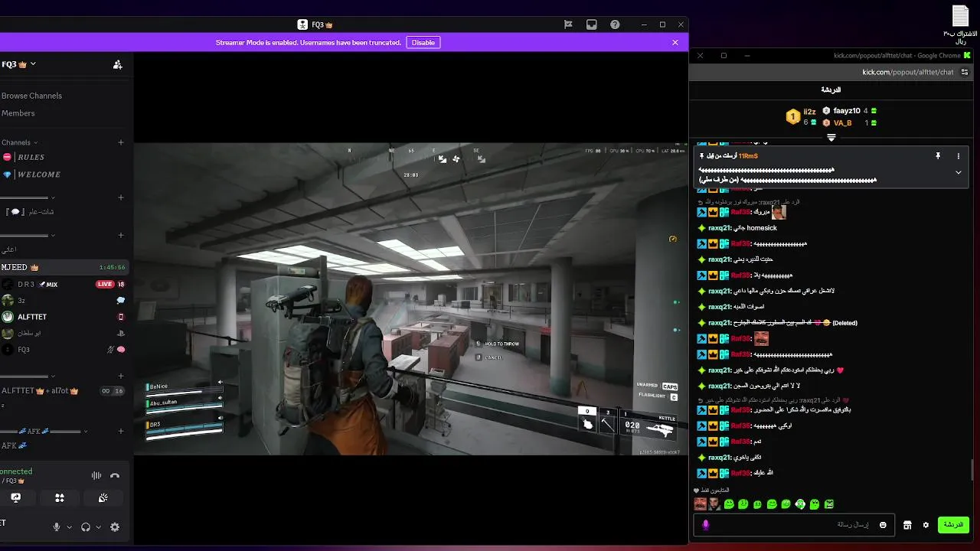This screenshot has height=551, width=980.
Task: Open Kick chat settings gear
Action: 926,525
